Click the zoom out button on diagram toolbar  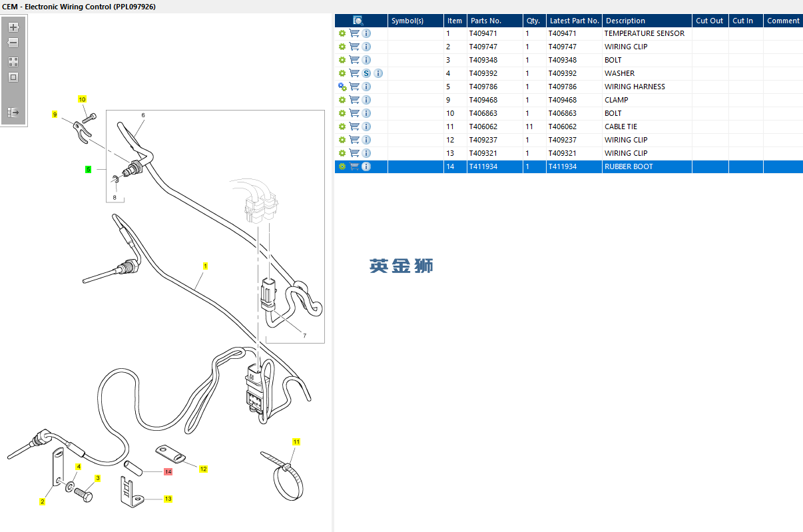[13, 43]
